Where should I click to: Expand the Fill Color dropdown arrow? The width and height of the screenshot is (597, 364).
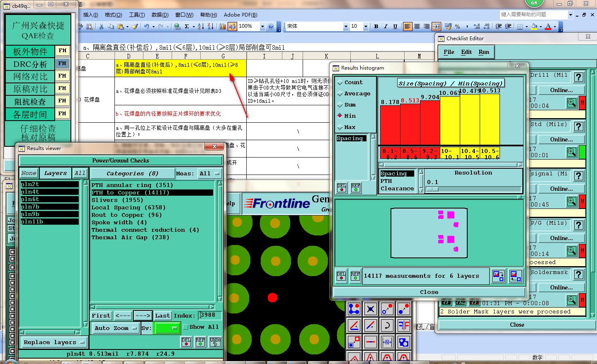pos(541,26)
